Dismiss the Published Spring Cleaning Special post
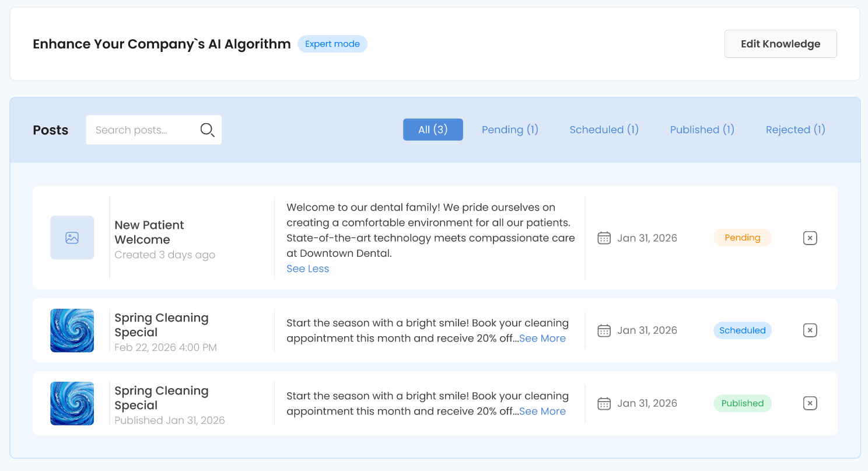The height and width of the screenshot is (471, 868). click(x=810, y=403)
